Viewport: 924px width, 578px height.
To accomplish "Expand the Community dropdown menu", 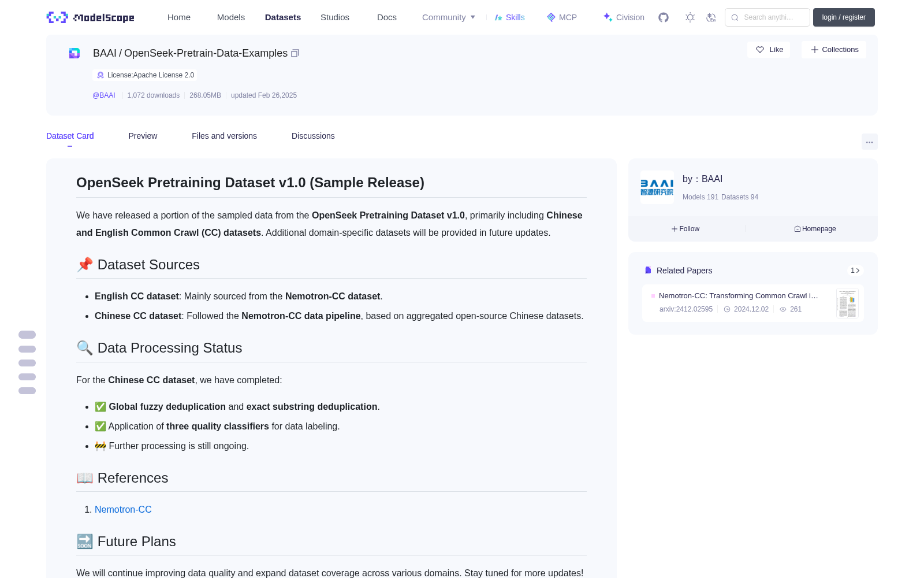I will pos(449,17).
